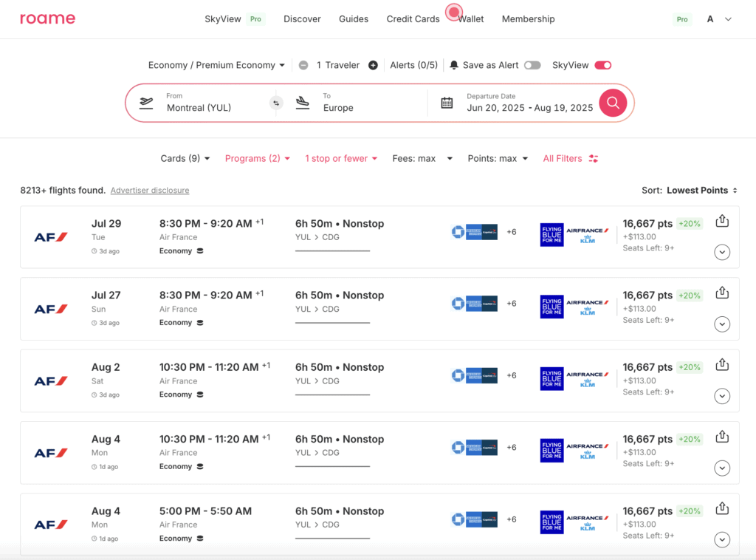Viewport: 756px width, 560px height.
Task: Click +20% bonus badge on Jul 27 flight
Action: click(689, 296)
